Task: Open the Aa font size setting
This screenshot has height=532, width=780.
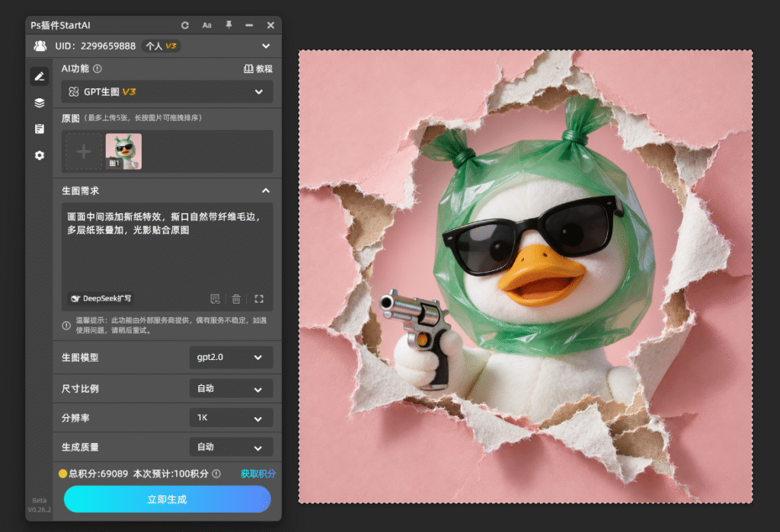Action: click(207, 25)
